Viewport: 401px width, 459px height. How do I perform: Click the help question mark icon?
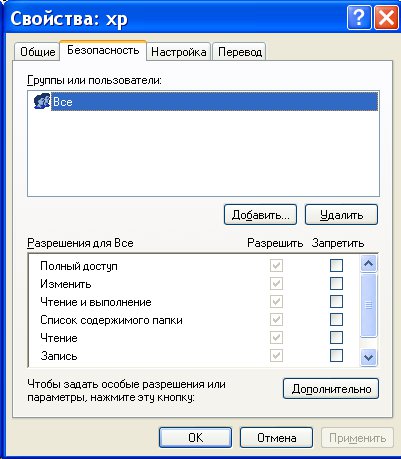359,17
